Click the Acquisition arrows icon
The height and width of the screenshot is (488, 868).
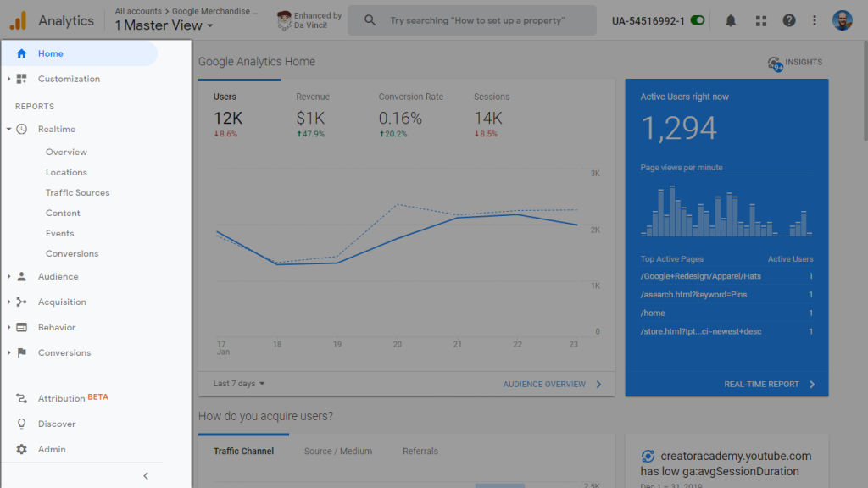click(x=21, y=302)
